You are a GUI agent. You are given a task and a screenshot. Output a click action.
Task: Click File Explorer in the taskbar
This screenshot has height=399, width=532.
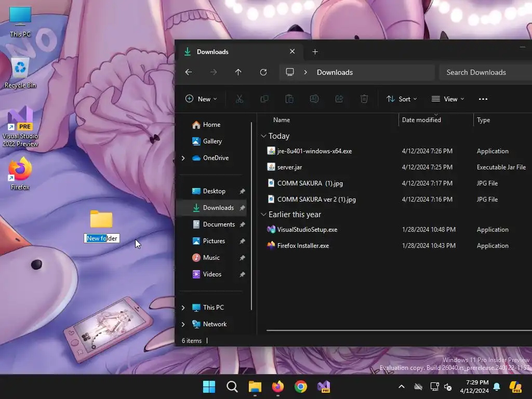(255, 387)
